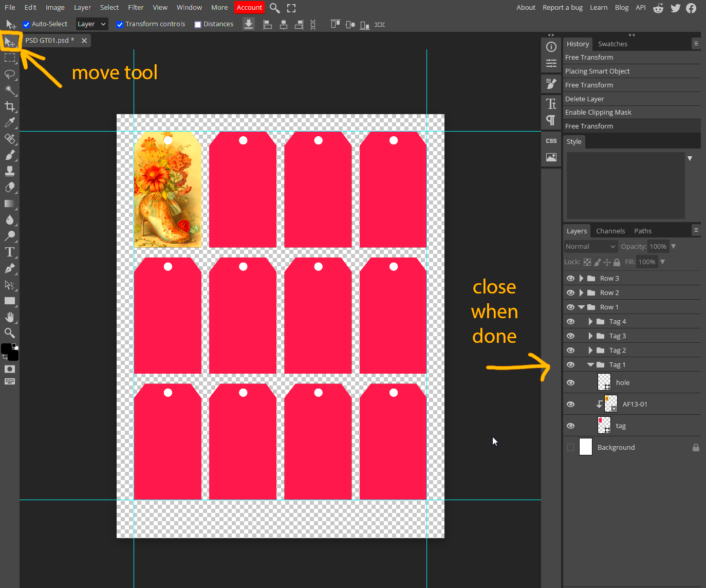Image resolution: width=706 pixels, height=588 pixels.
Task: Select the Pen tool
Action: point(10,268)
